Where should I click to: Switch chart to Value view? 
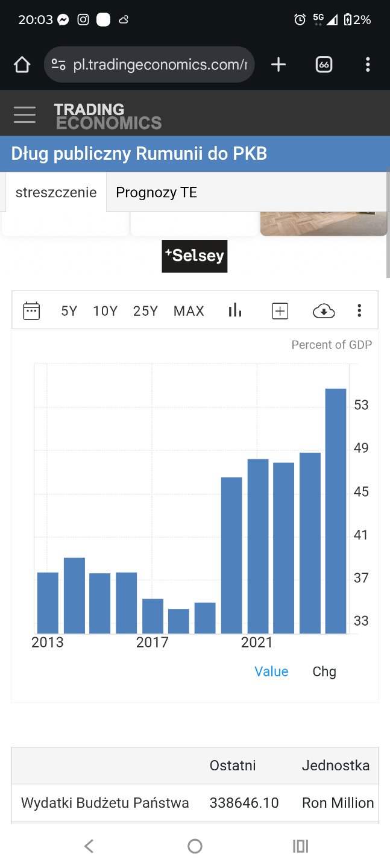[271, 671]
